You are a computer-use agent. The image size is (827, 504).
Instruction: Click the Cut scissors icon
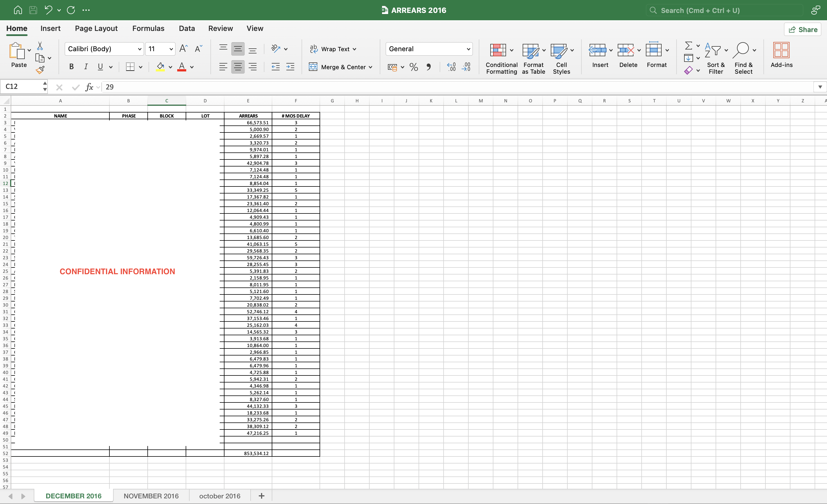coord(40,46)
